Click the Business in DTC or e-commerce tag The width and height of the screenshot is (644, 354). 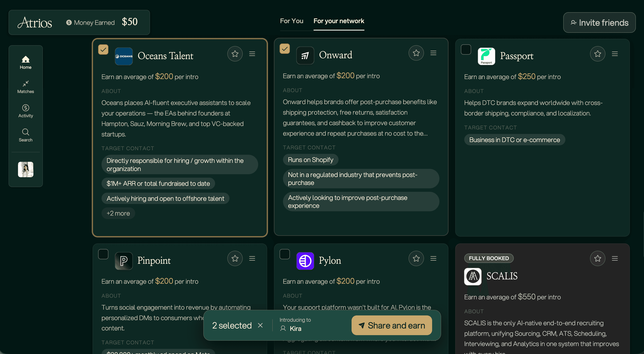click(515, 140)
